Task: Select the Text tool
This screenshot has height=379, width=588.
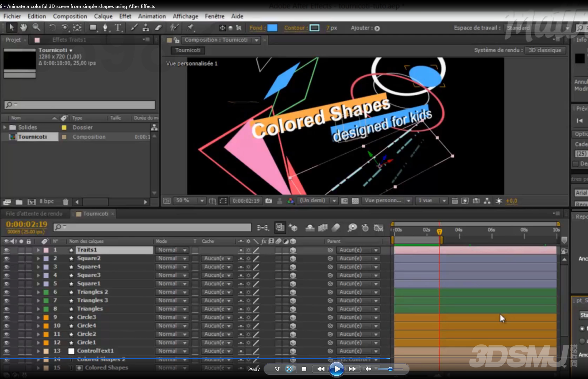Action: click(x=118, y=28)
